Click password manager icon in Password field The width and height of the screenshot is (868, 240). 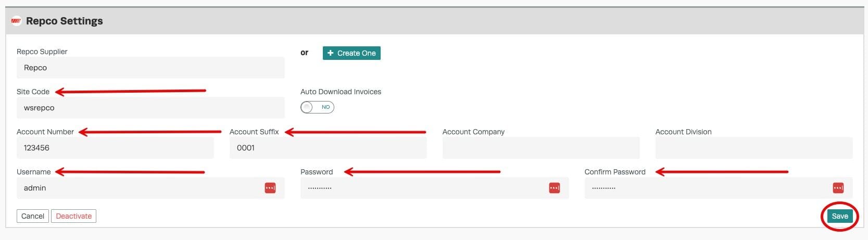555,188
